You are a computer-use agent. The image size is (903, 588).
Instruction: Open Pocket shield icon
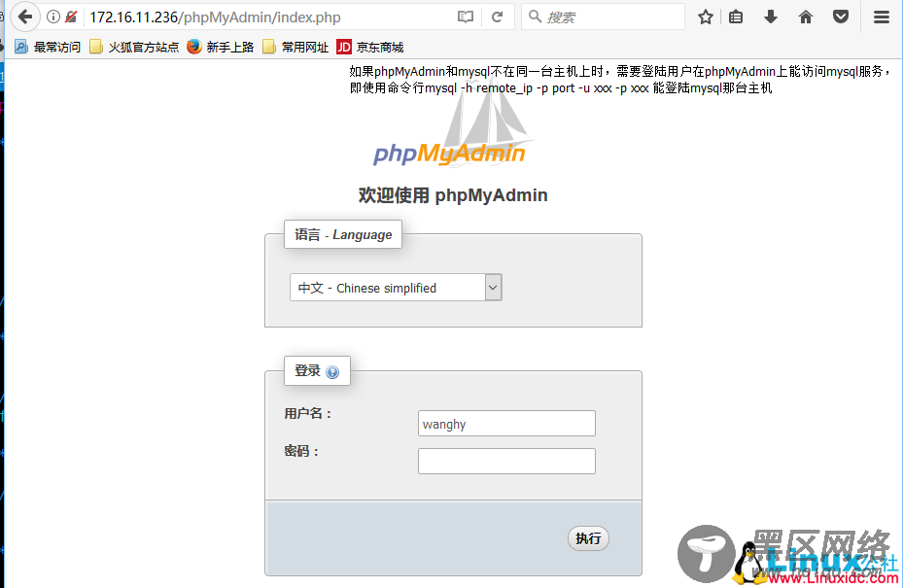click(x=841, y=17)
